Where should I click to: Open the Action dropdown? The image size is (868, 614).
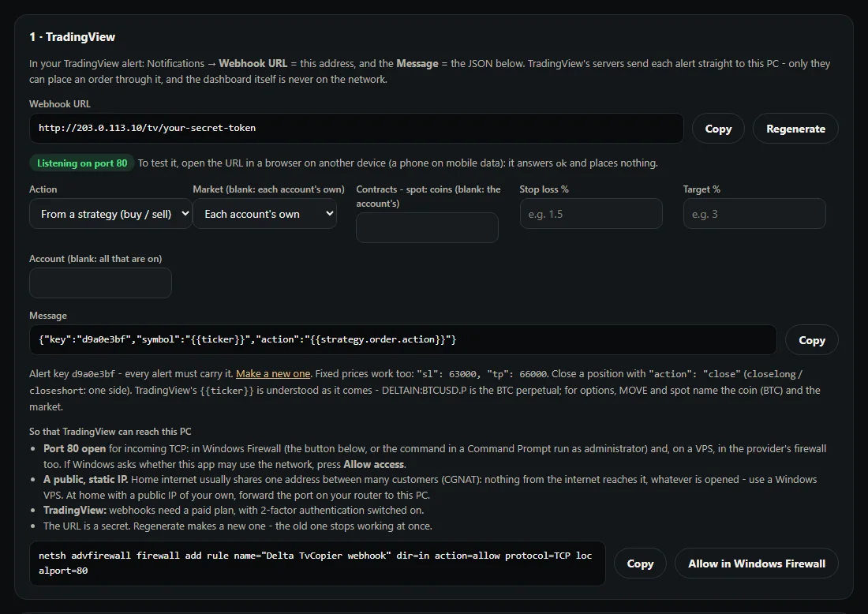110,214
